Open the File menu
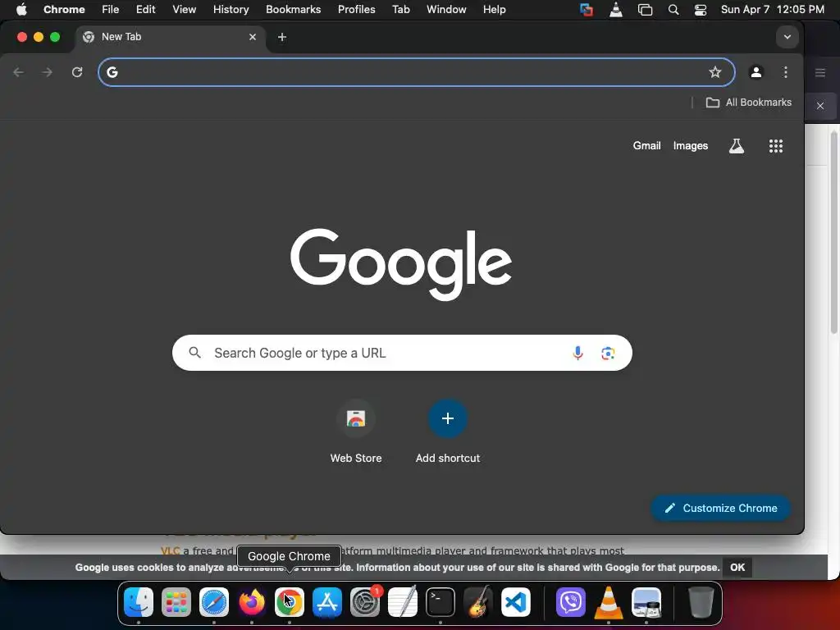The height and width of the screenshot is (630, 840). [111, 10]
